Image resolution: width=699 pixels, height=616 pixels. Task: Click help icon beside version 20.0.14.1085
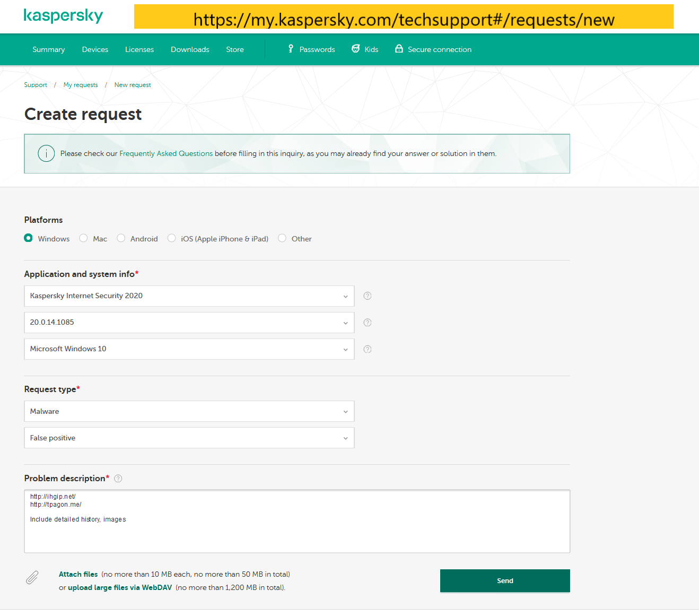pyautogui.click(x=368, y=323)
